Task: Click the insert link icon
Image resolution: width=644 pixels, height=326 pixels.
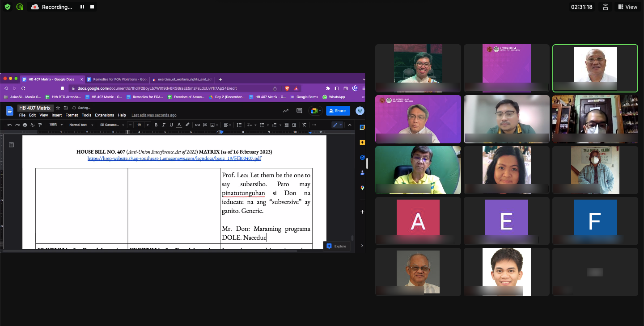Action: (x=197, y=125)
